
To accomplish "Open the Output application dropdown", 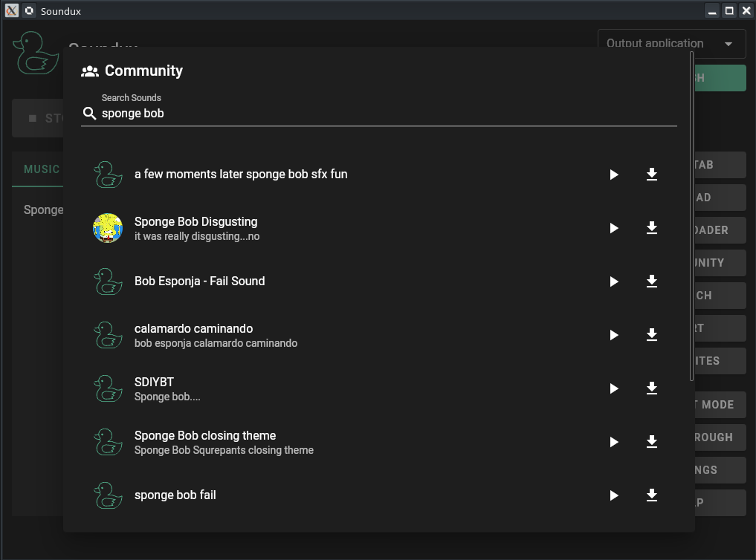I will [671, 43].
